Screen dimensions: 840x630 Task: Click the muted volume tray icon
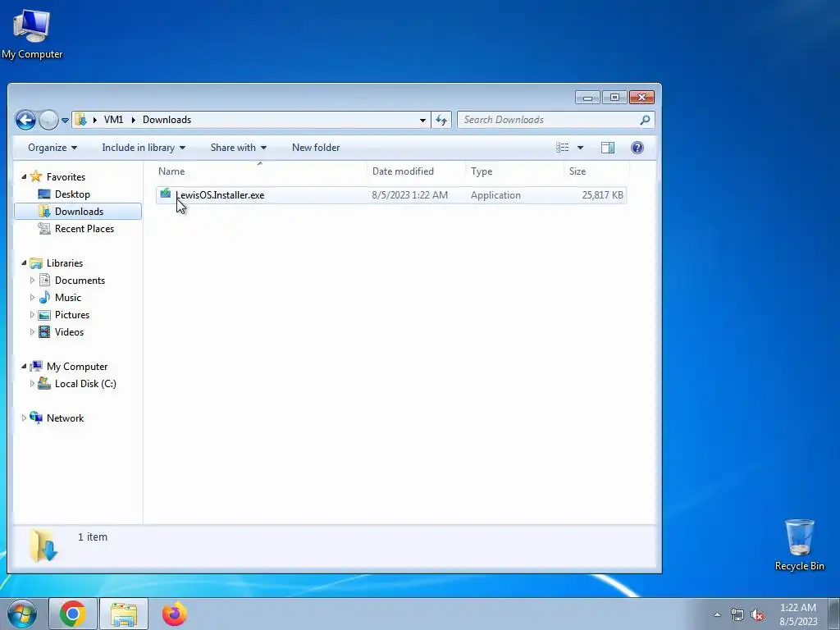click(x=757, y=614)
